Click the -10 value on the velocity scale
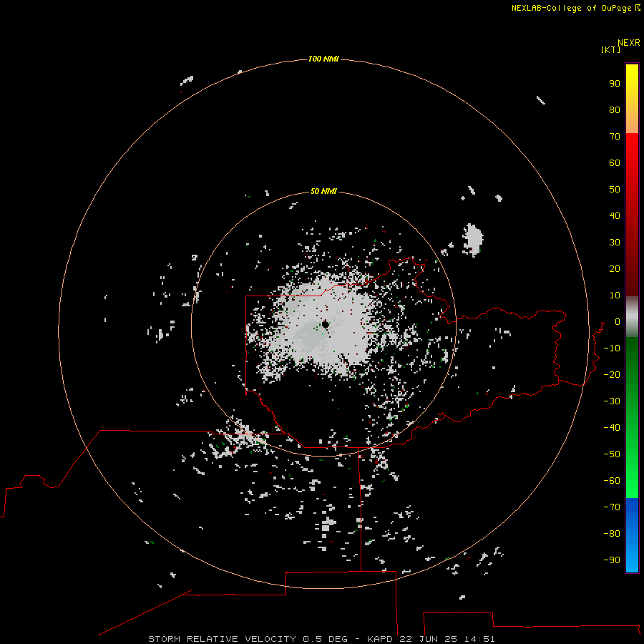Screen dimensions: 644x644 click(x=612, y=348)
